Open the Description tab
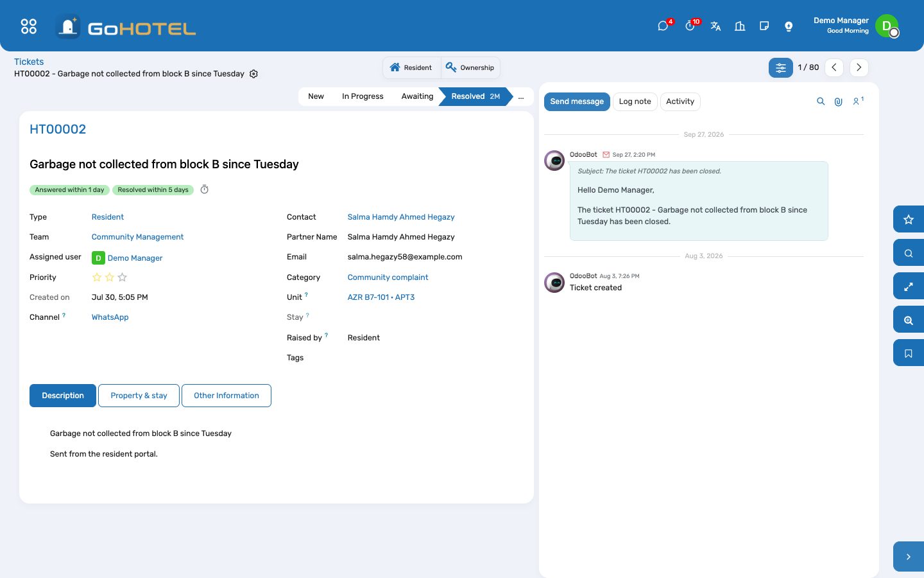Viewport: 924px width, 578px height. point(63,396)
